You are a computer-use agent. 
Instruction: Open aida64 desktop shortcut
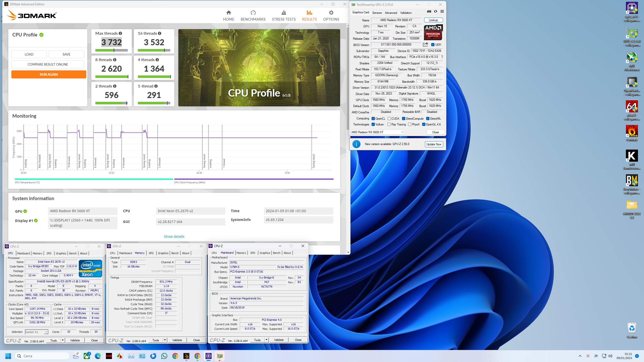coord(632,110)
